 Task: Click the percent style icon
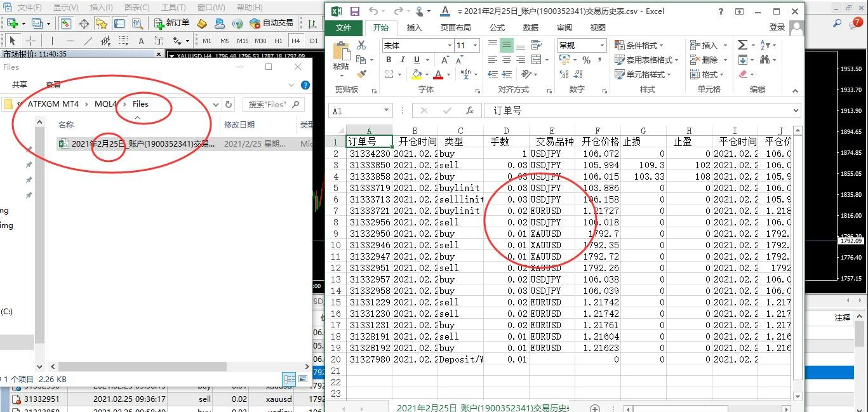[x=586, y=60]
